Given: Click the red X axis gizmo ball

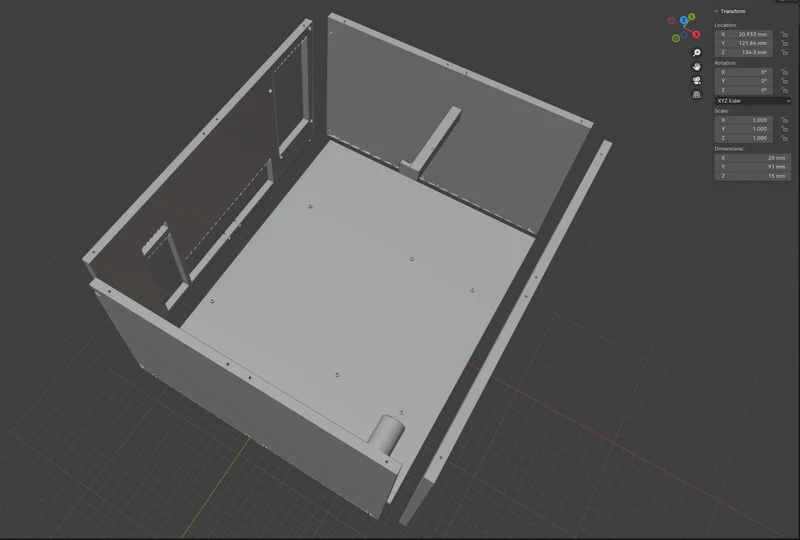Looking at the screenshot, I should point(696,34).
